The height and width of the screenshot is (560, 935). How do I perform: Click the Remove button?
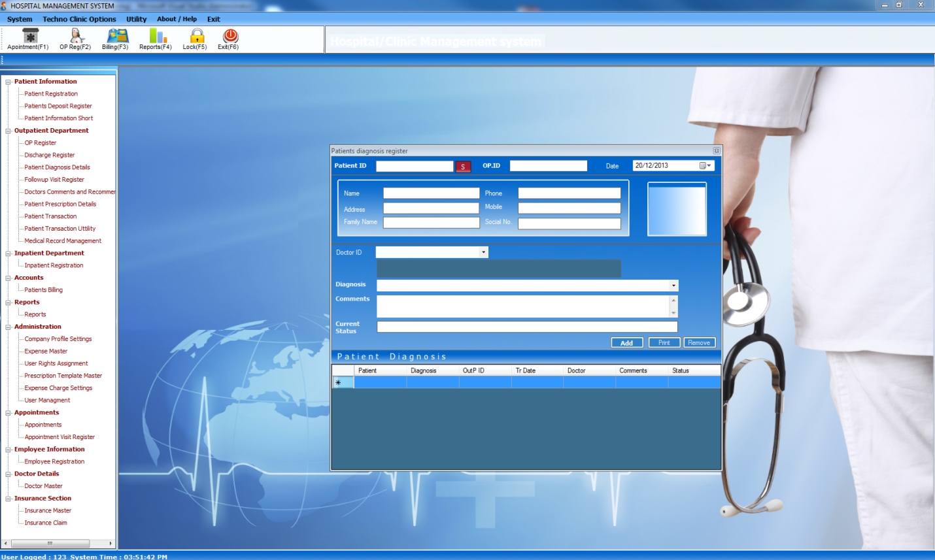(x=699, y=342)
